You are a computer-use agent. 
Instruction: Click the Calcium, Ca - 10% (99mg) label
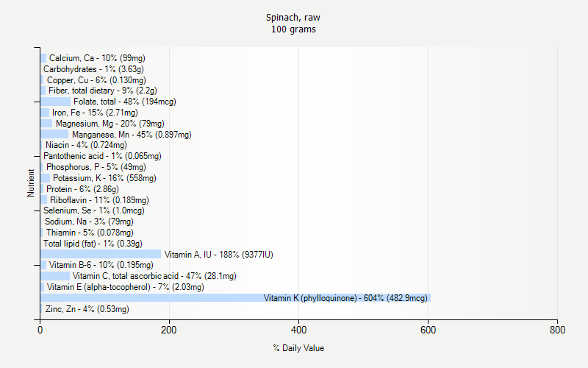[x=97, y=58]
